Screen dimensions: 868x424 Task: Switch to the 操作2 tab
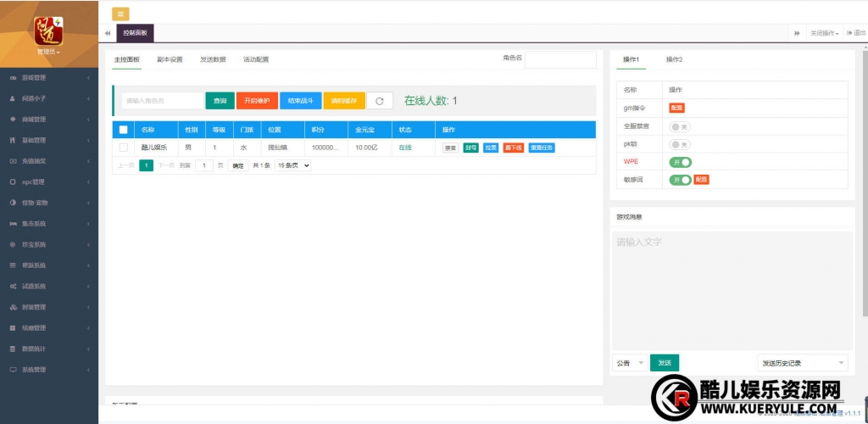pyautogui.click(x=674, y=59)
